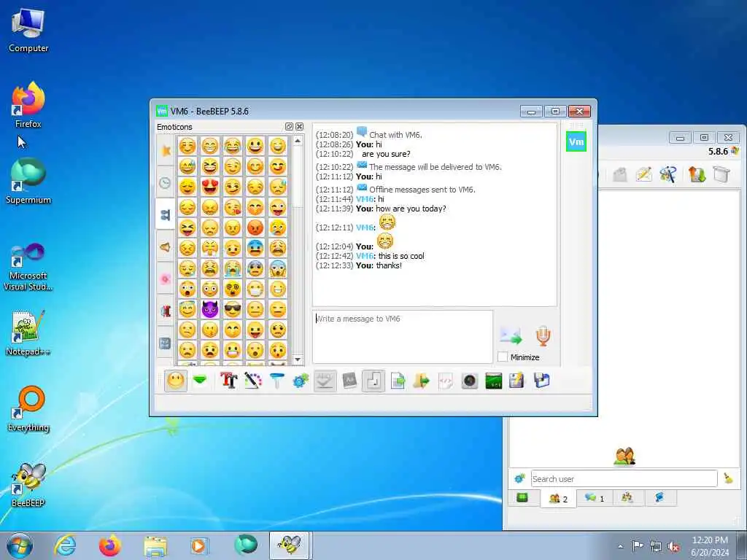The height and width of the screenshot is (560, 747).
Task: Open chat settings blue gear icon
Action: tap(301, 381)
